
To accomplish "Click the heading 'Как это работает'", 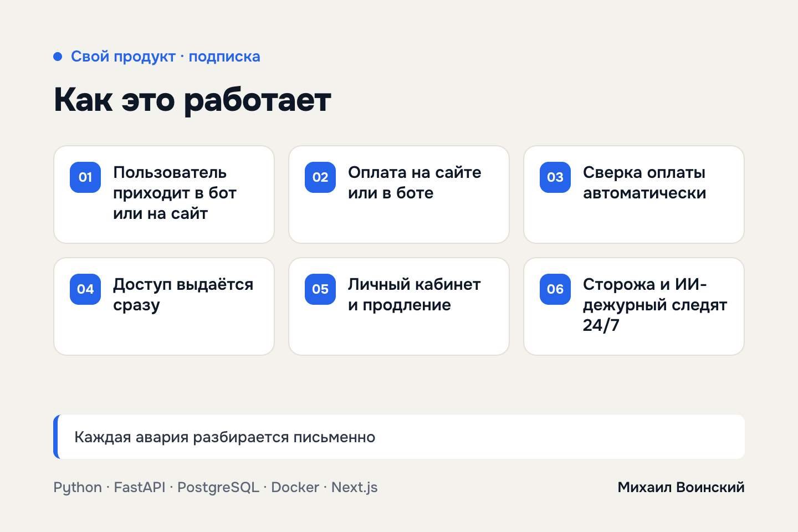I will [x=192, y=100].
